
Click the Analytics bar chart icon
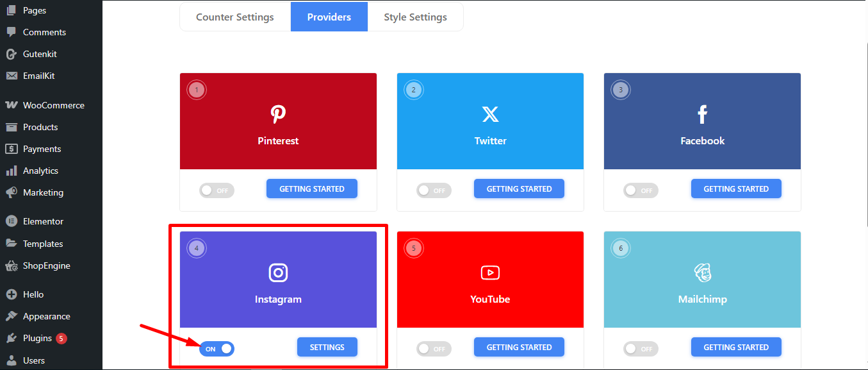pyautogui.click(x=11, y=171)
